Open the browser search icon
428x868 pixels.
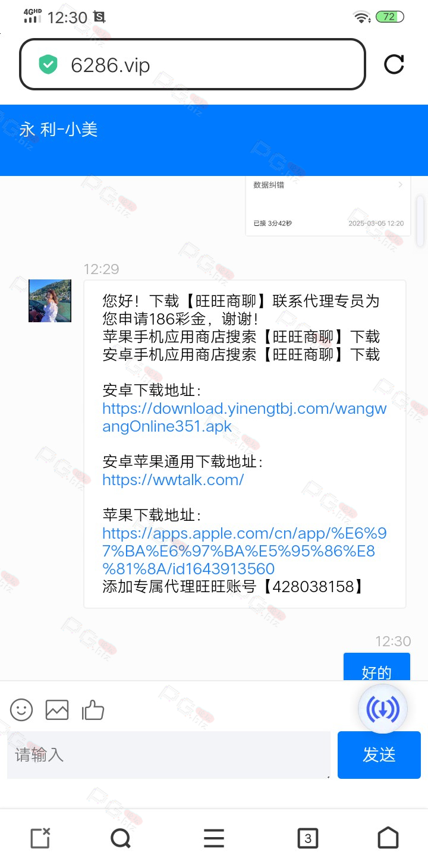(121, 838)
